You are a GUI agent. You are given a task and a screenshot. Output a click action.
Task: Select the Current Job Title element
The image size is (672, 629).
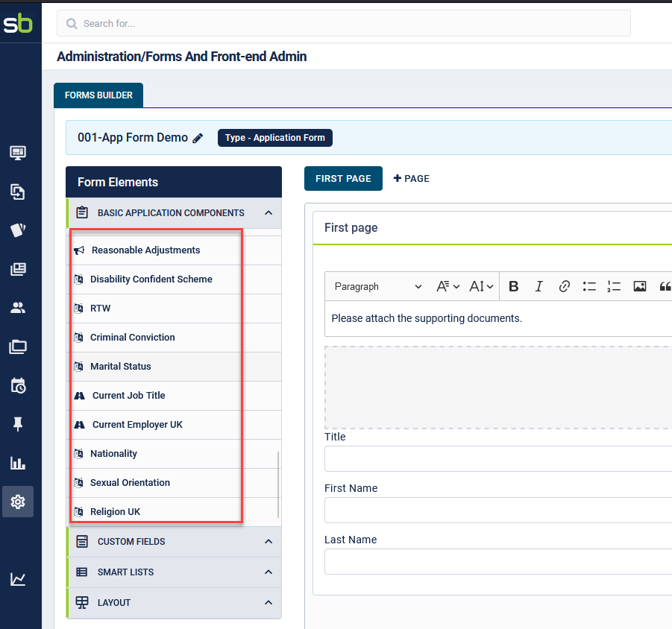[174, 396]
